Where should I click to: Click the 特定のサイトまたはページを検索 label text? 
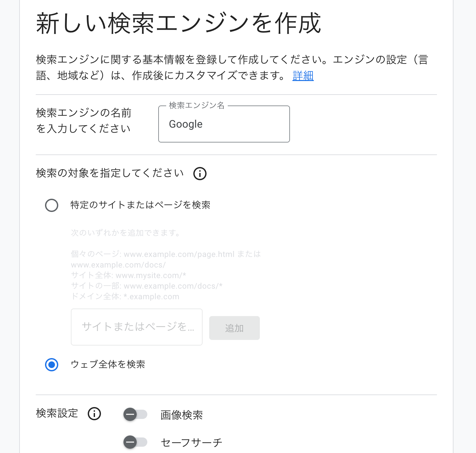140,205
